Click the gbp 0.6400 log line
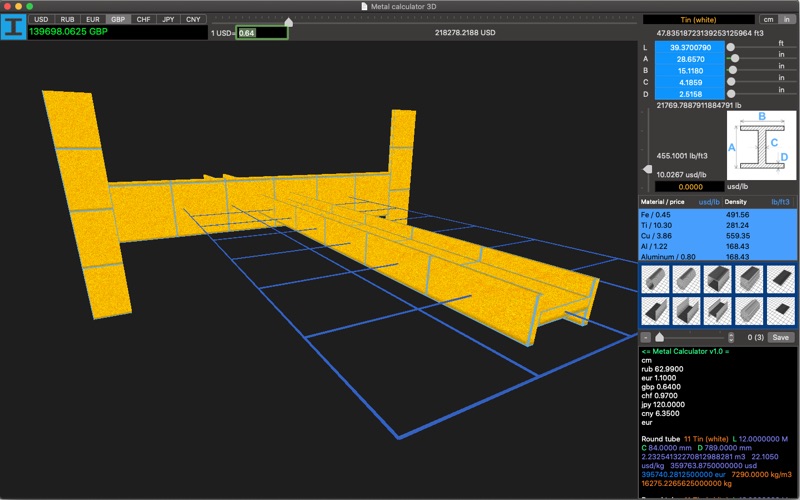The image size is (800, 500). click(x=661, y=387)
